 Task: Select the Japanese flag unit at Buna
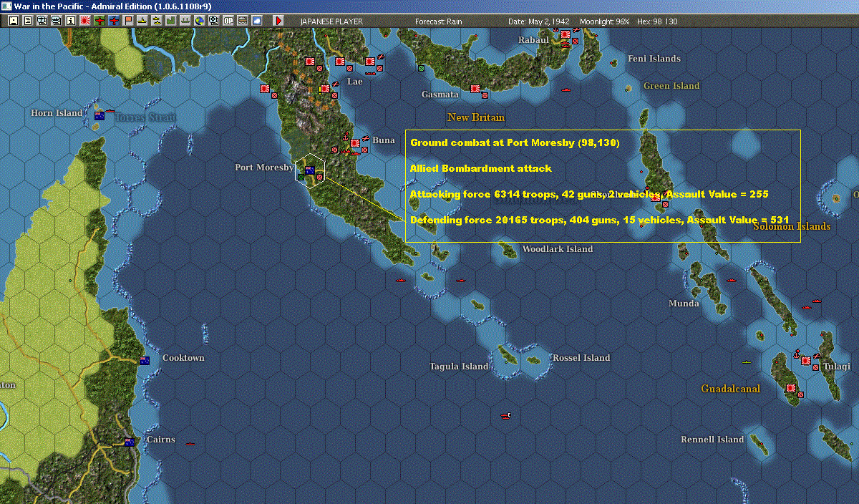354,143
